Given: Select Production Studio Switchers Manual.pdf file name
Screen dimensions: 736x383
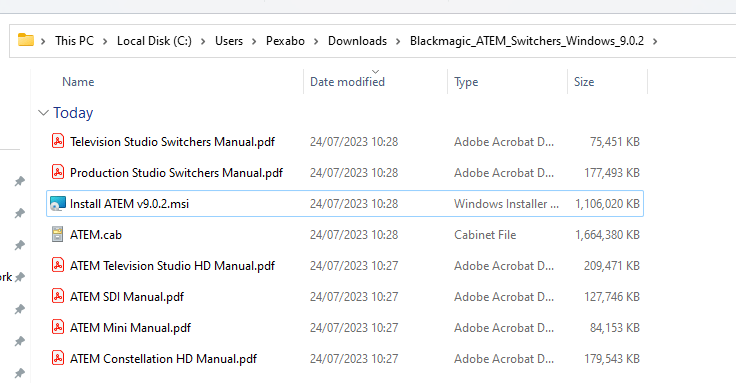Looking at the screenshot, I should pos(176,173).
